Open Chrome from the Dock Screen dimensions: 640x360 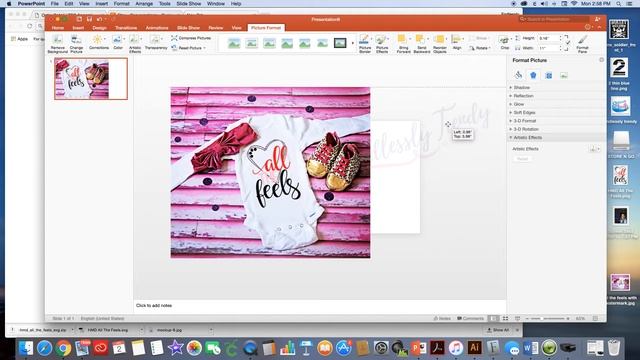[63, 348]
